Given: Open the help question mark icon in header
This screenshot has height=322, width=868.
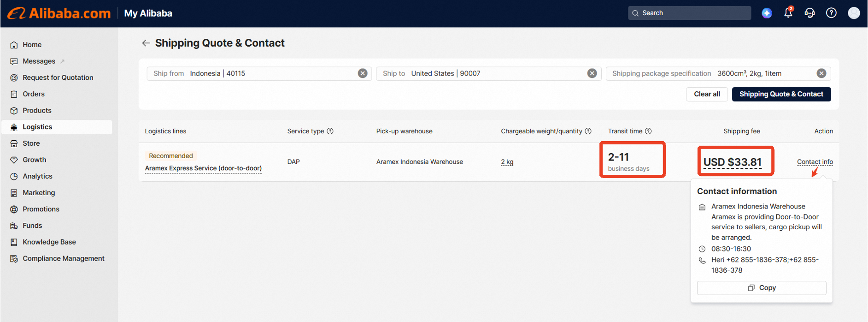Looking at the screenshot, I should [x=831, y=13].
